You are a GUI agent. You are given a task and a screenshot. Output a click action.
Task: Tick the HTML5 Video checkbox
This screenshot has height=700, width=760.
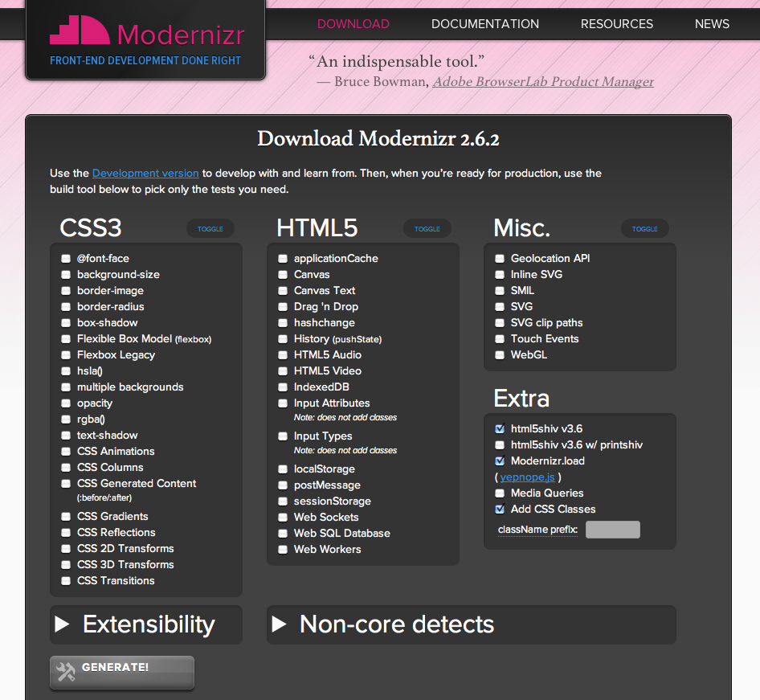[283, 370]
